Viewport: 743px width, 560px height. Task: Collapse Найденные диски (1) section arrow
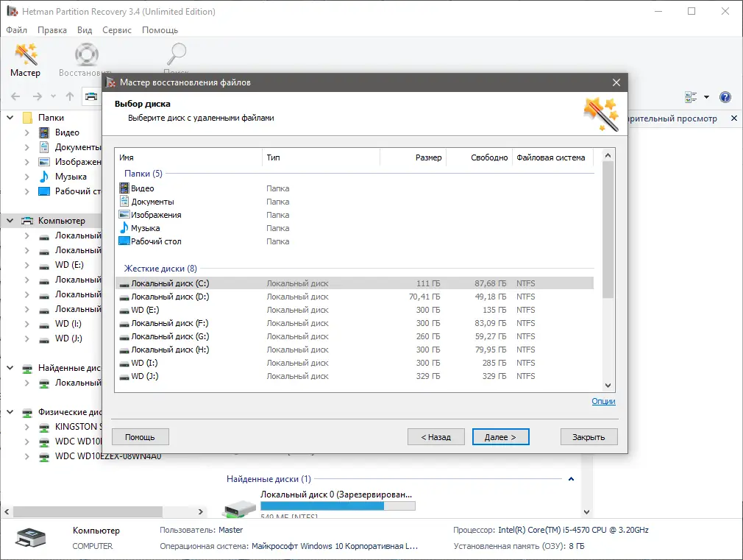coord(571,479)
